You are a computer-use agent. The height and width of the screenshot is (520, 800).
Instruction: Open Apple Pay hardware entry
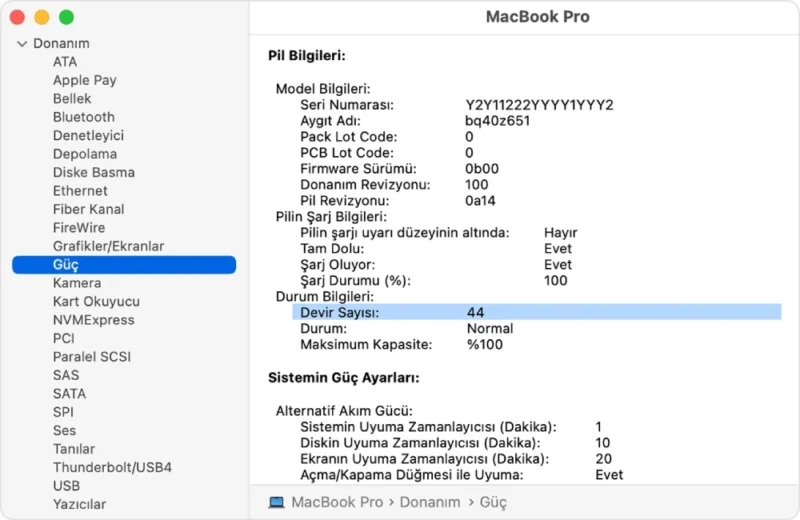pyautogui.click(x=85, y=80)
